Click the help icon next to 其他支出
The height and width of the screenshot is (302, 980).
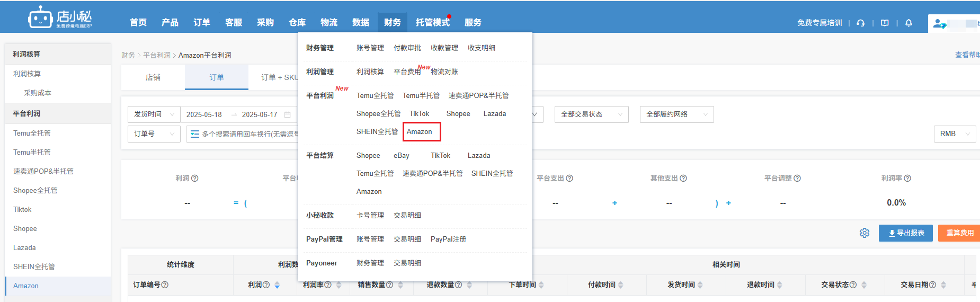[x=683, y=178]
